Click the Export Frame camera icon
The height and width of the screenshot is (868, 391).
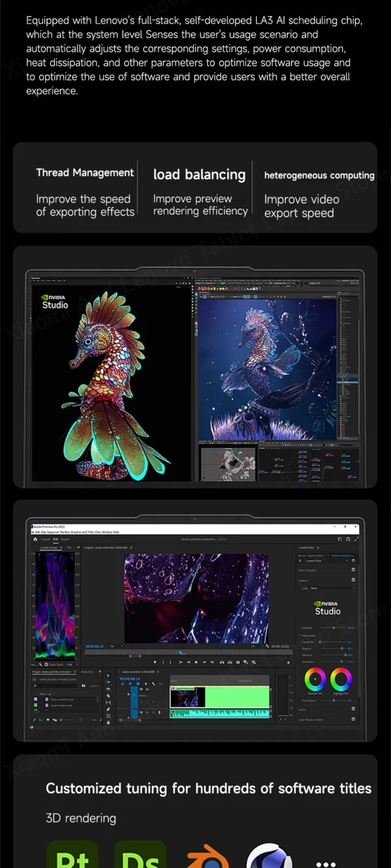click(x=238, y=662)
